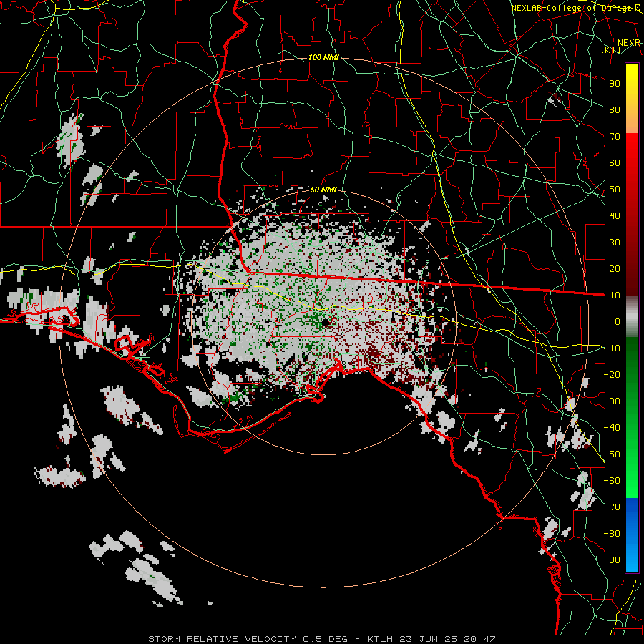The width and height of the screenshot is (644, 644).
Task: Click the 50 value on velocity scale
Action: tap(615, 190)
